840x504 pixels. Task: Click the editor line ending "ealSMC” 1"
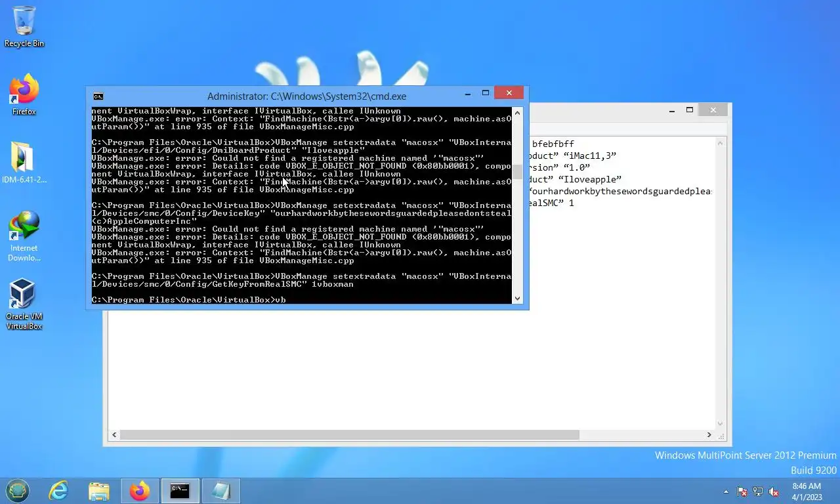click(552, 203)
